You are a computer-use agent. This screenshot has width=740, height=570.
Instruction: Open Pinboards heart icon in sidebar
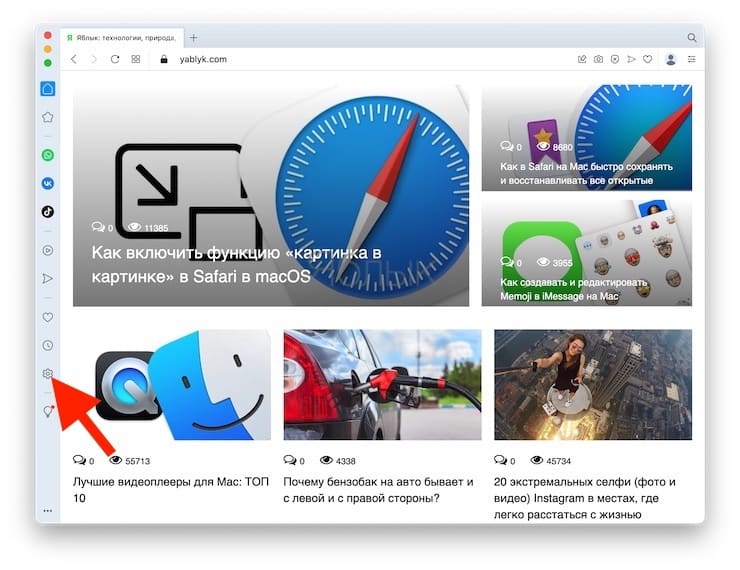[x=48, y=317]
